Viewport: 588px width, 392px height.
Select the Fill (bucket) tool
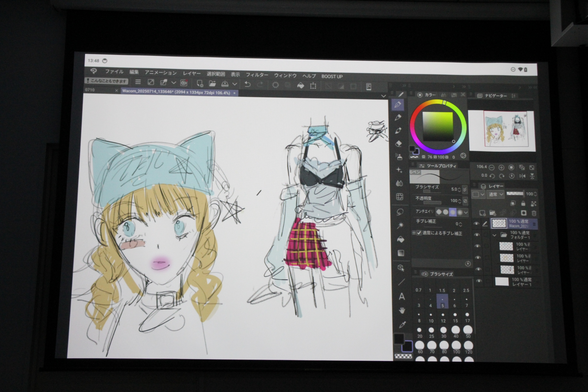[400, 239]
